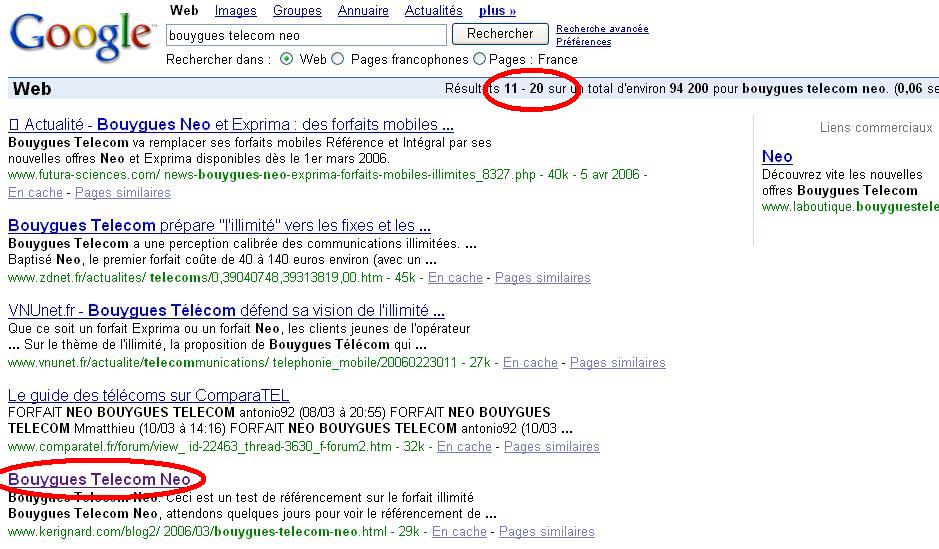
Task: Open the Images tab
Action: pos(235,11)
